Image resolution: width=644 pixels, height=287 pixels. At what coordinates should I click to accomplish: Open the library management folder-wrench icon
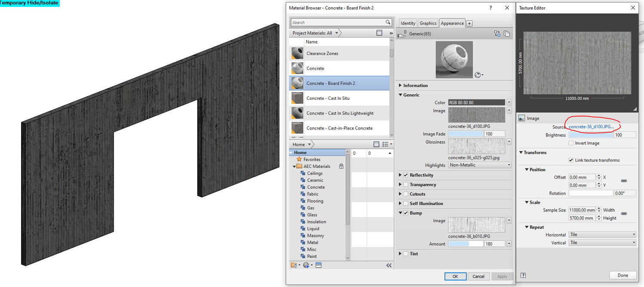(294, 265)
